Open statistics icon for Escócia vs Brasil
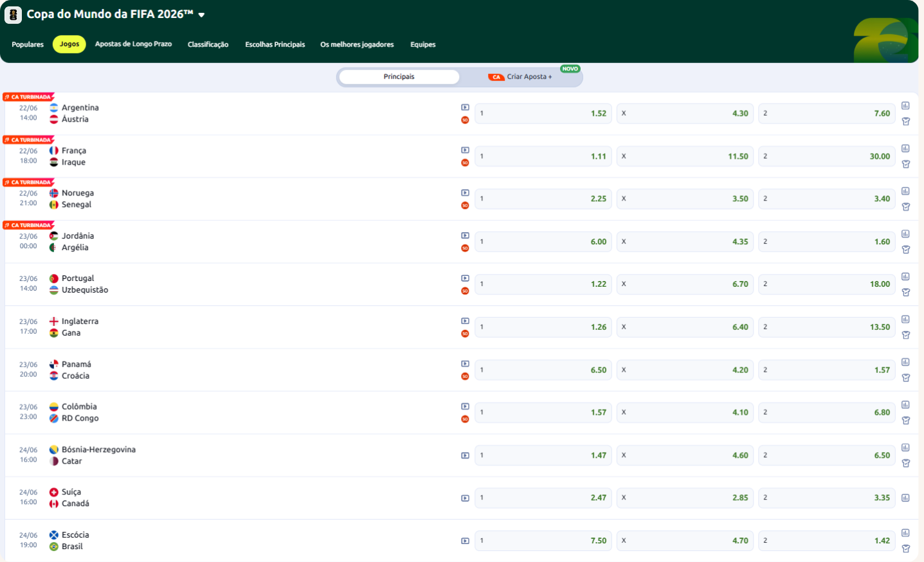924x562 pixels. pos(905,533)
